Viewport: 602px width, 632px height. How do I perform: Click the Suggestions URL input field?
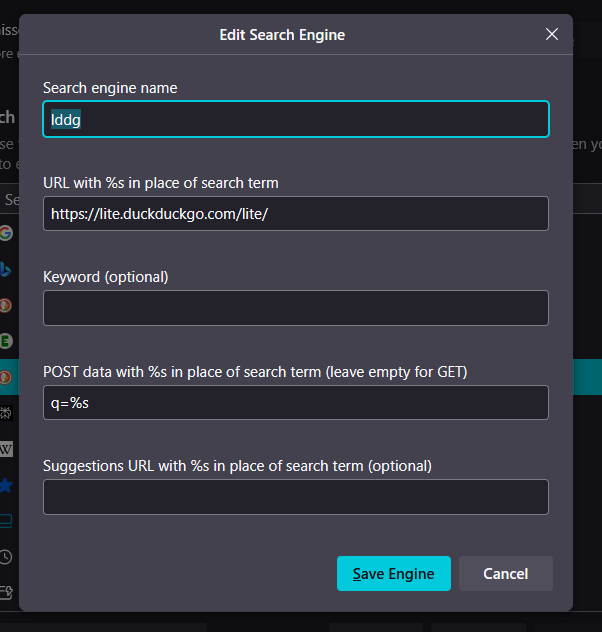(x=296, y=497)
